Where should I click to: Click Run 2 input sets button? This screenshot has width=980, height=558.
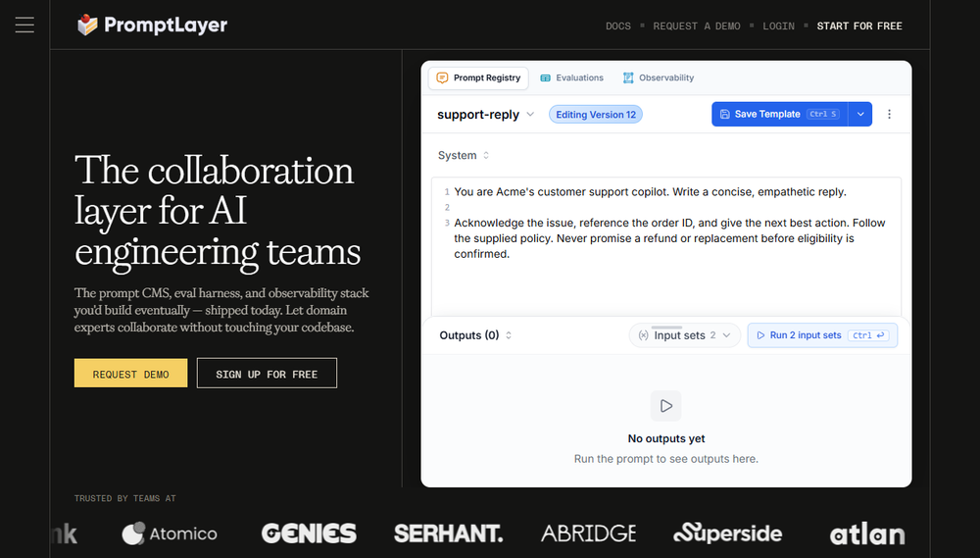(x=822, y=335)
